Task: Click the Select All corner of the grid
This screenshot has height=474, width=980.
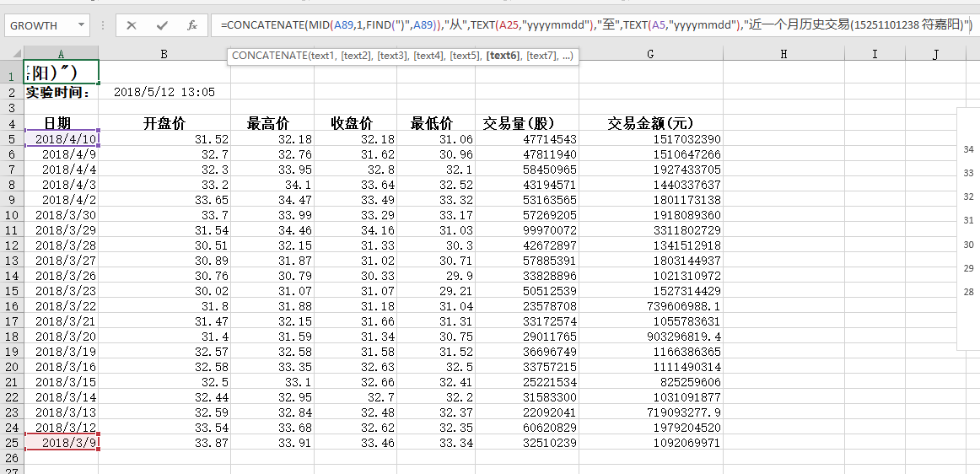Action: pos(12,54)
